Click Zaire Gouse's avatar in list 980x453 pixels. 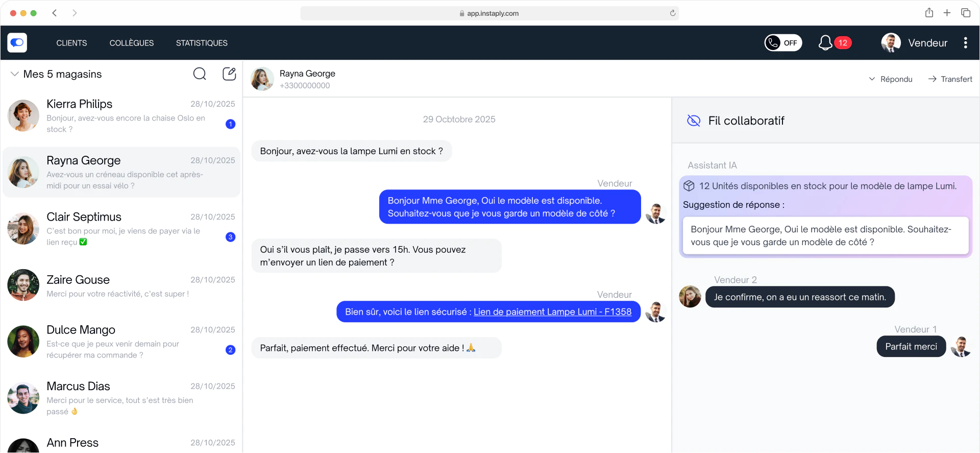click(x=23, y=285)
